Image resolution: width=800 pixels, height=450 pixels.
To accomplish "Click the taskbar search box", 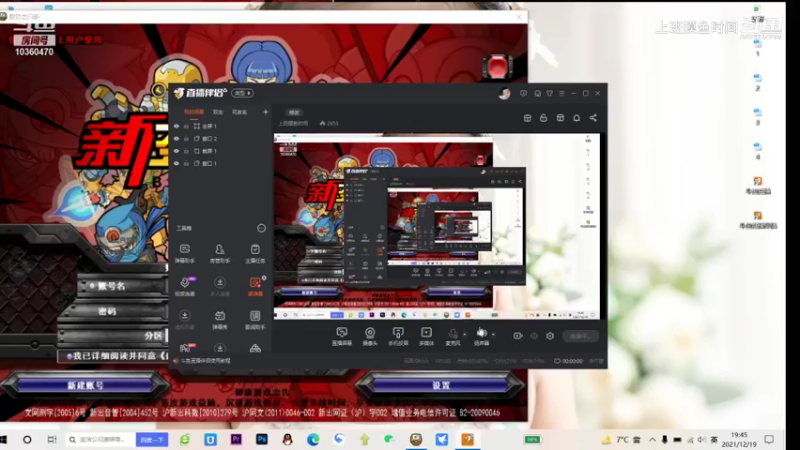I will tap(100, 439).
